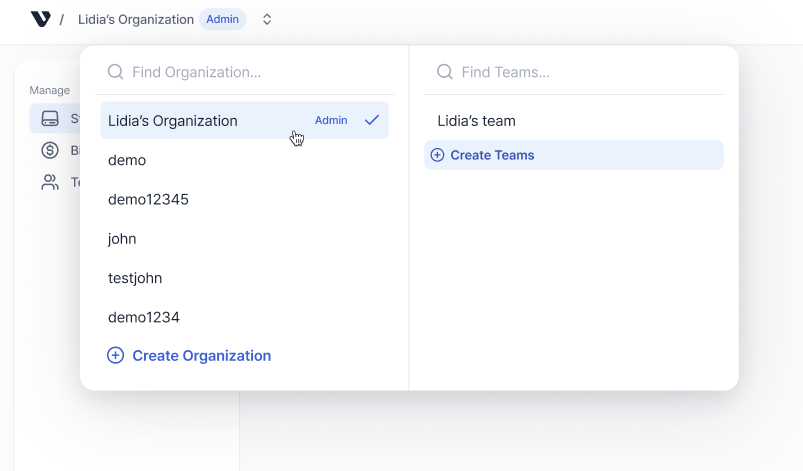The image size is (803, 471).
Task: Click the people team icon in the sidebar
Action: tap(50, 182)
